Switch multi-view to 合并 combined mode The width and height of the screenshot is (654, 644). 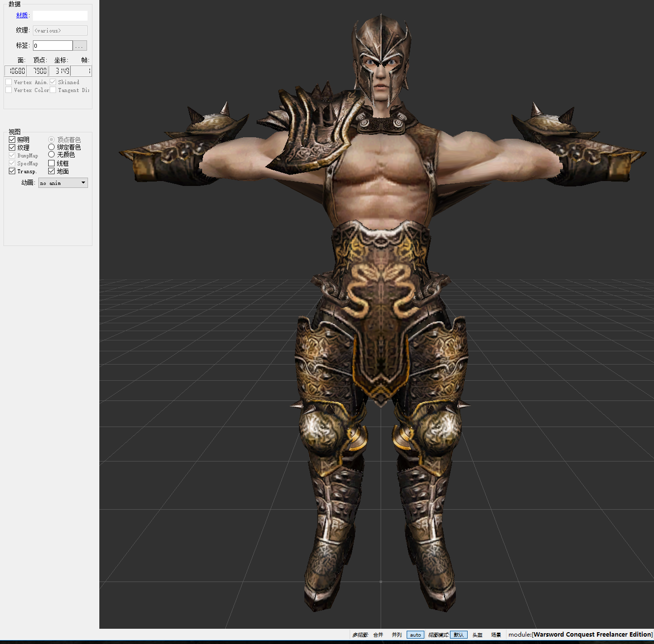tap(378, 635)
